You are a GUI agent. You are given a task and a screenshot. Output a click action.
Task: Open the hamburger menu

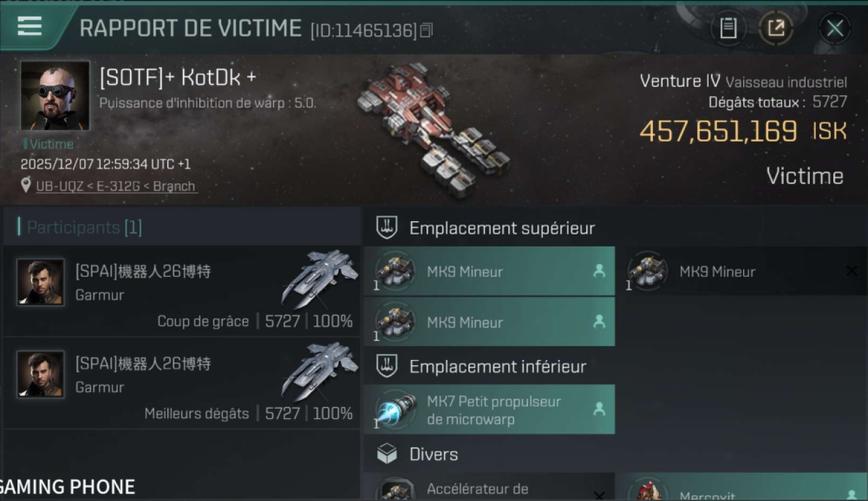point(29,26)
